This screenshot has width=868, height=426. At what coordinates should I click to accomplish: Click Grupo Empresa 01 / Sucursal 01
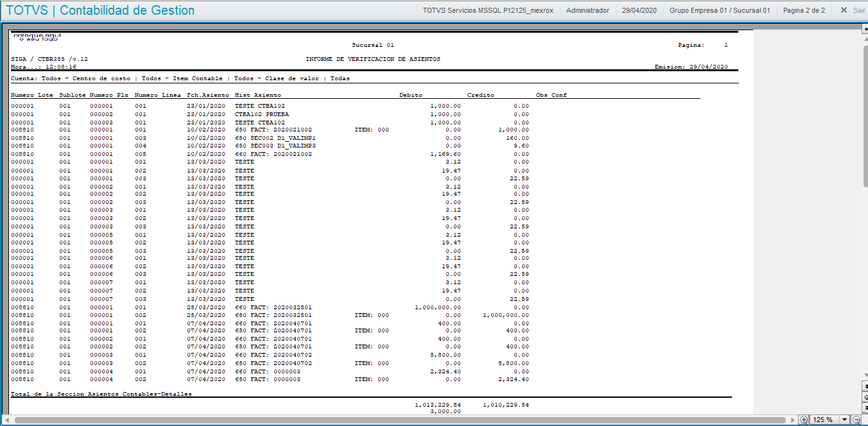[x=719, y=10]
